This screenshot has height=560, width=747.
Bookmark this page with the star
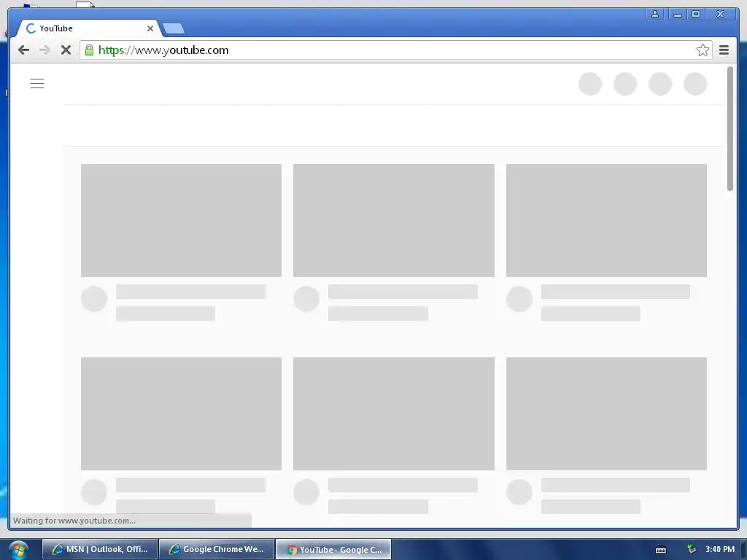703,50
